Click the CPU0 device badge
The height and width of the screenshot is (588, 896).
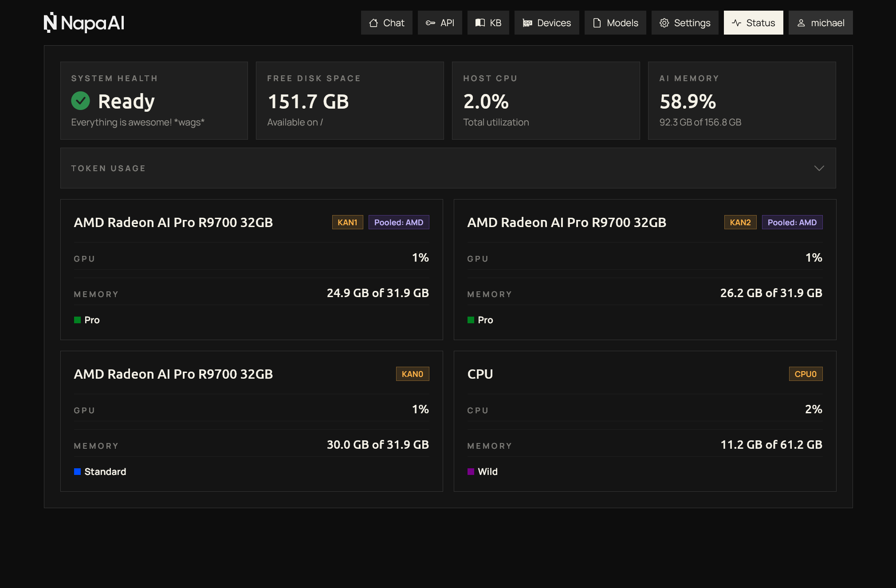(806, 374)
